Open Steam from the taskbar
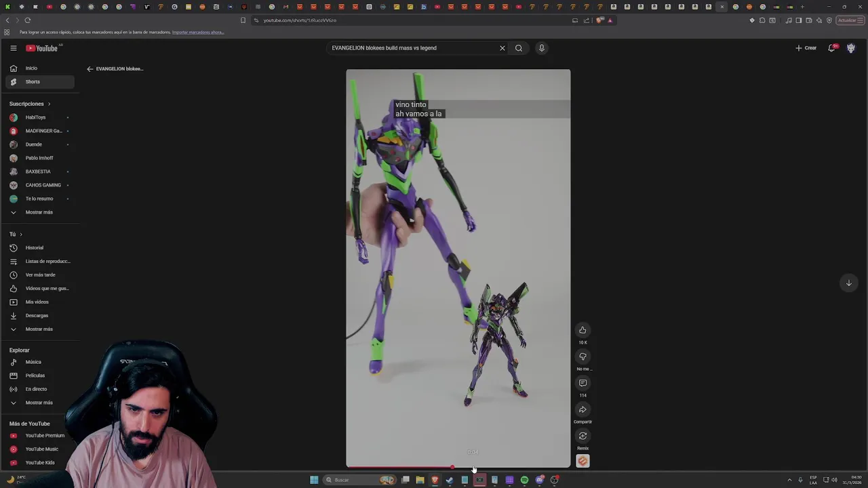This screenshot has height=488, width=868. [x=450, y=480]
